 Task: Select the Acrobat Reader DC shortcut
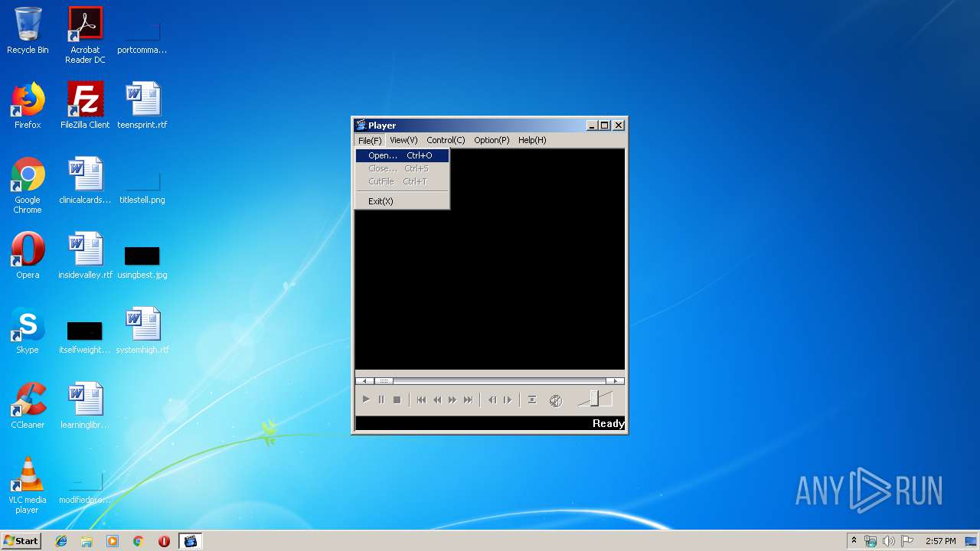(85, 35)
